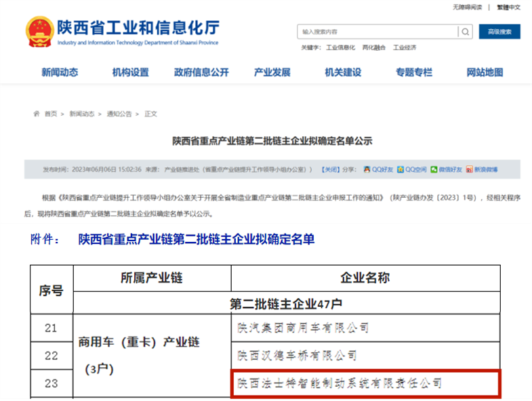This screenshot has height=401, width=532.
Task: Open 产业发展 nav menu
Action: (272, 72)
